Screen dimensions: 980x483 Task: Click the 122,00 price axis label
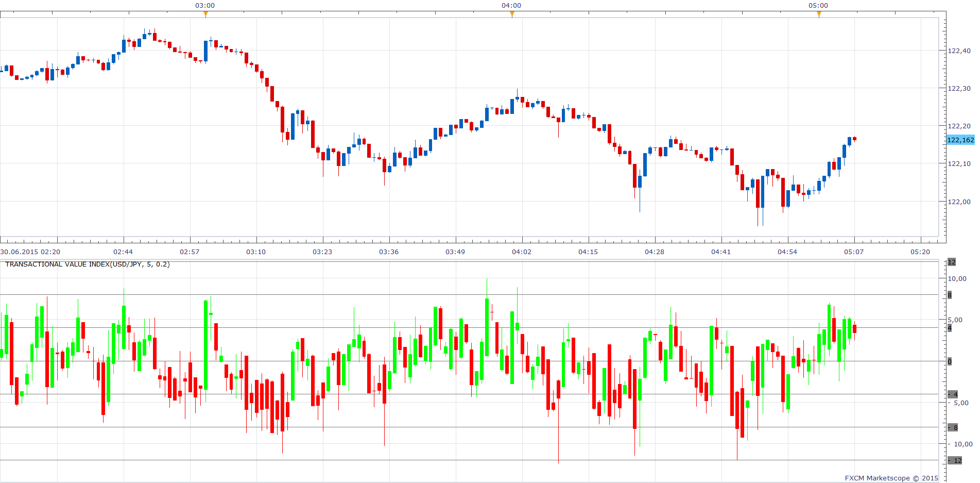(x=959, y=202)
